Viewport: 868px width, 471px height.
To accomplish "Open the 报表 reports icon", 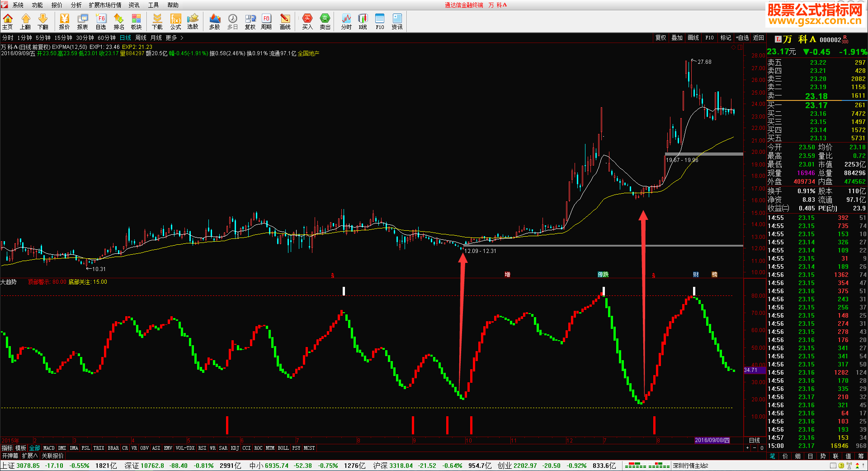I will tap(83, 21).
